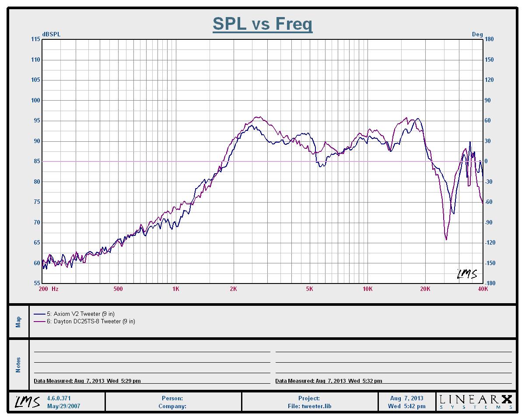
Task: Click the 20K frequency axis label
Action: tap(425, 289)
